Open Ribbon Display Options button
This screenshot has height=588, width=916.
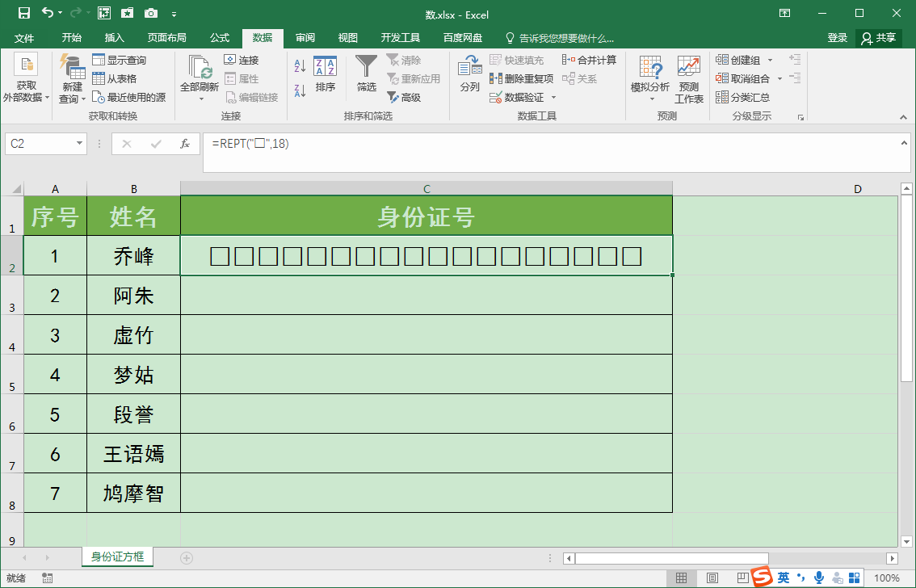coord(784,13)
